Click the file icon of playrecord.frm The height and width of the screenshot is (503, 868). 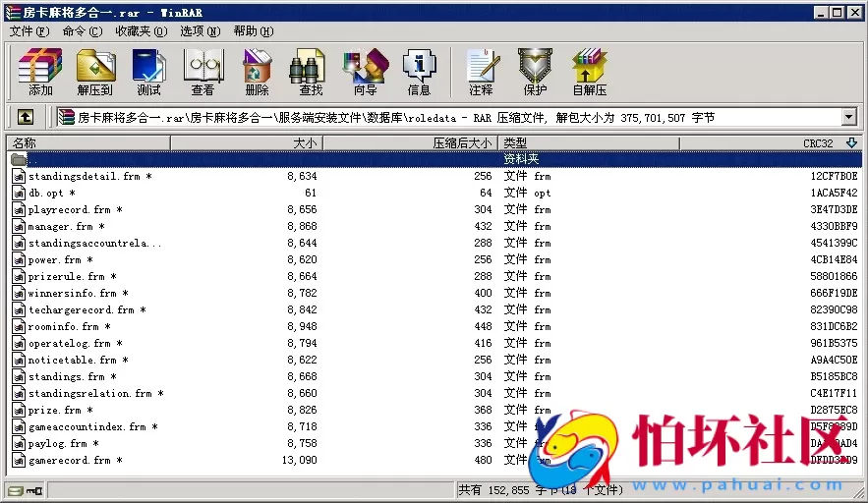[x=19, y=209]
